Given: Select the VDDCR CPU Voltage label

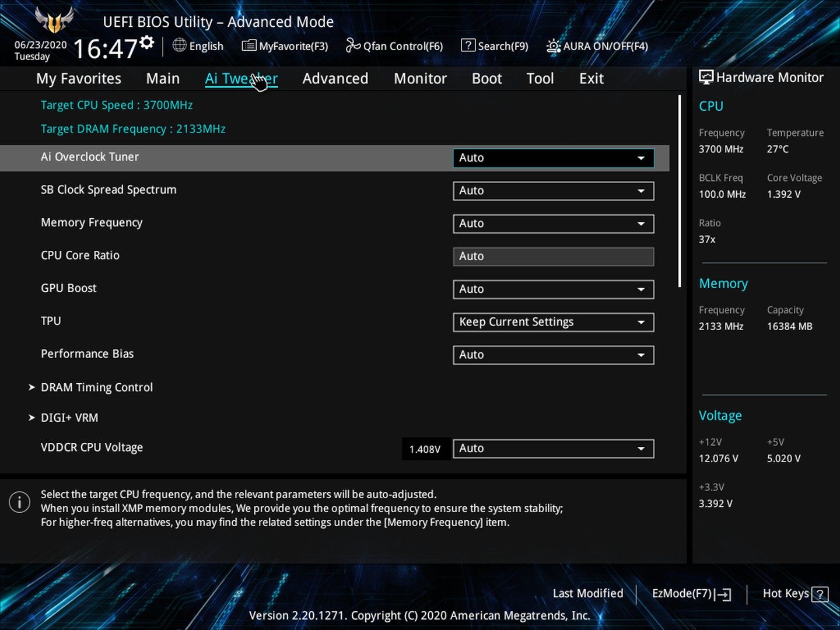Looking at the screenshot, I should [92, 447].
